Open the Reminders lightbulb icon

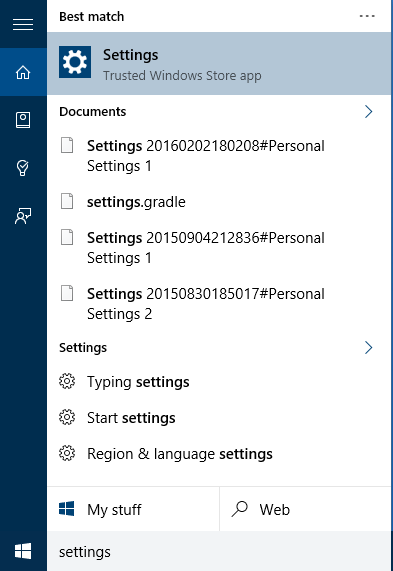tap(23, 168)
